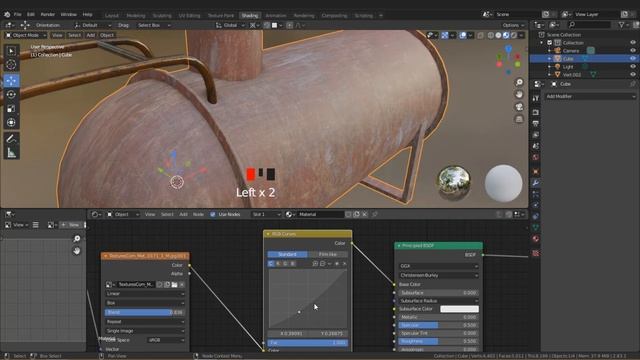Switch to Layout workspace tab
Viewport: 640px width, 360px height.
[111, 16]
